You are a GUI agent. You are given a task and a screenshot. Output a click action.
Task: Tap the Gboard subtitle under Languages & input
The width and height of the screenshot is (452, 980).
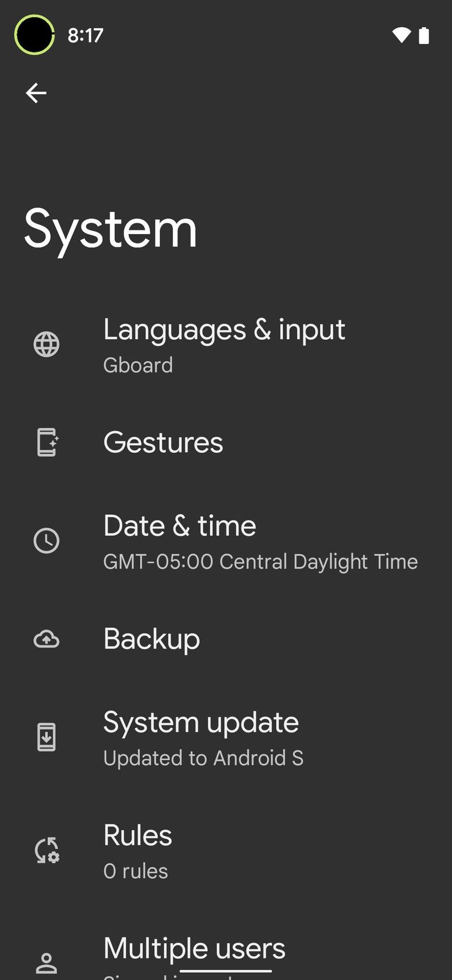(138, 366)
